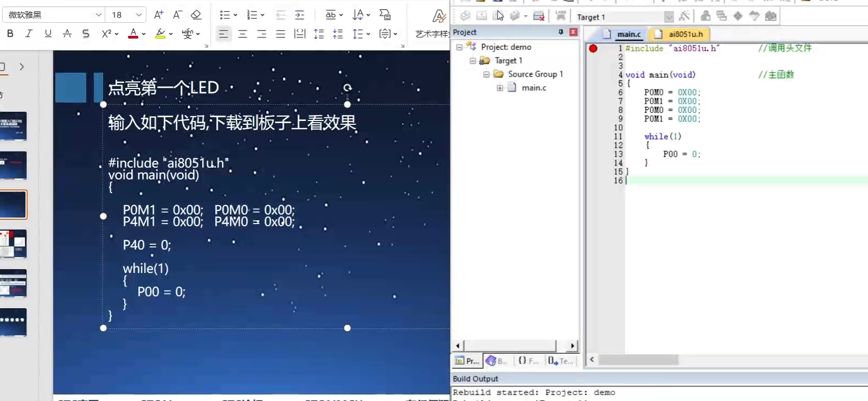The image size is (868, 401).
Task: Apply the yellow highlight color
Action: [x=160, y=34]
